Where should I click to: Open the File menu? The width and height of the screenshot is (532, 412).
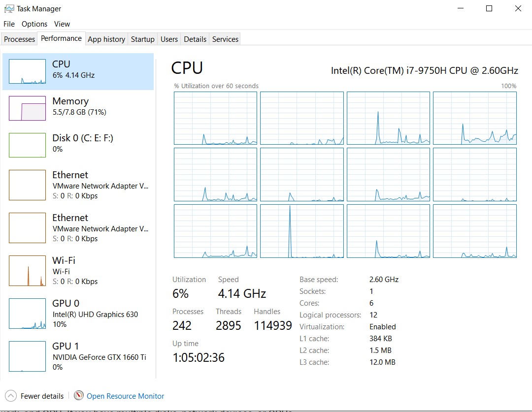(9, 24)
